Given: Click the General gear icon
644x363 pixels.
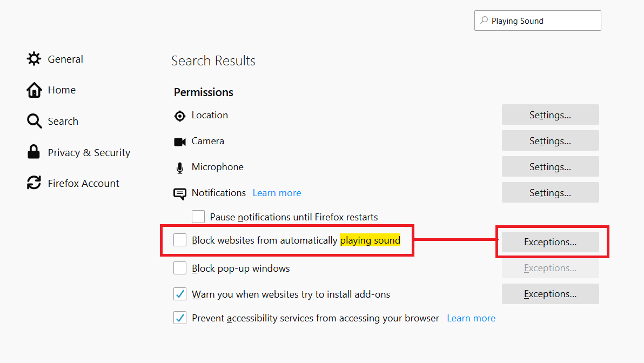Looking at the screenshot, I should (34, 59).
